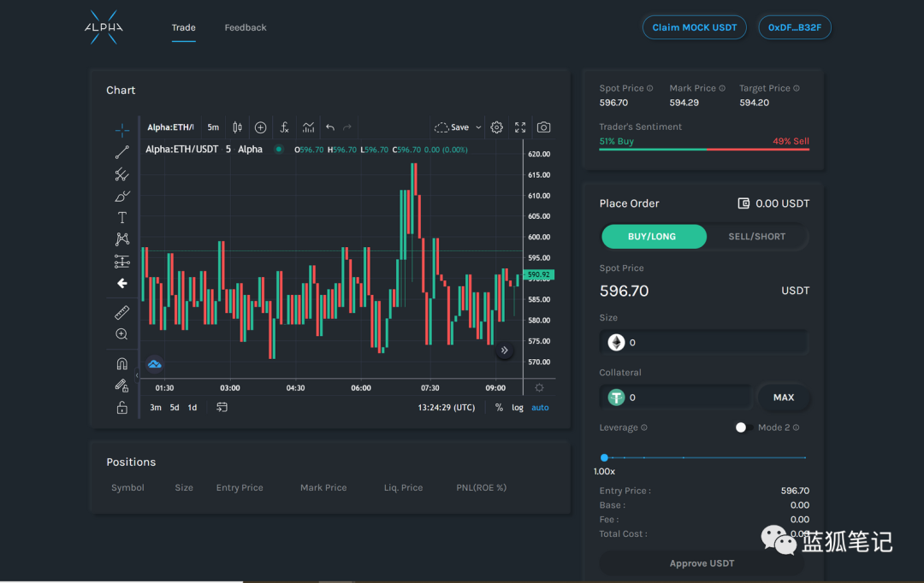Click the Leverage info icon
This screenshot has height=583, width=924.
click(x=644, y=427)
